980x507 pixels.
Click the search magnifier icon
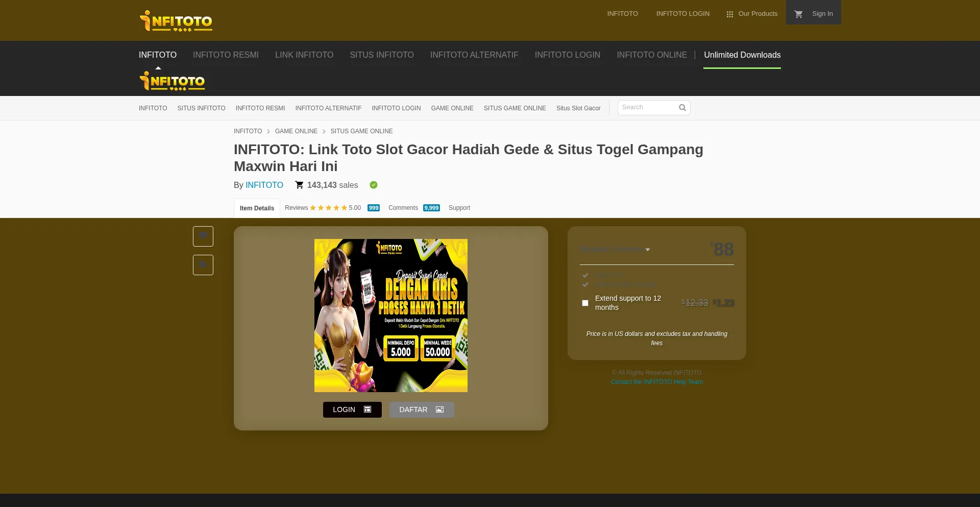coord(682,108)
